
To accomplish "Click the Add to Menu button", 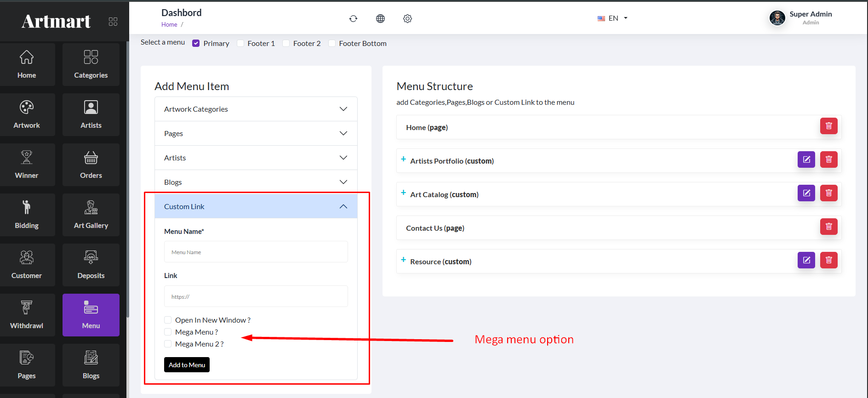I will coord(187,365).
